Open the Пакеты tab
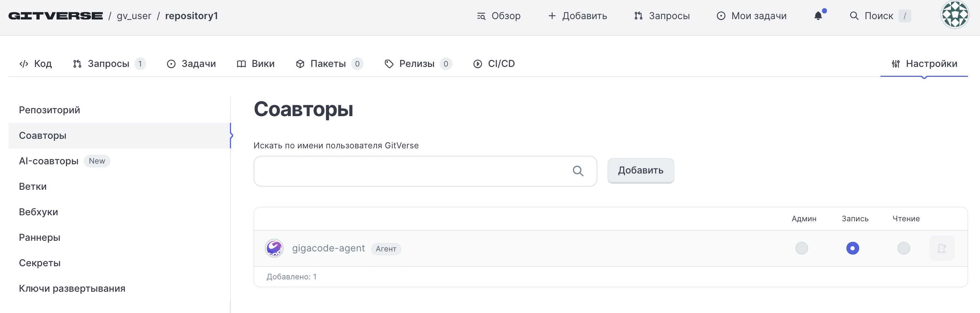The height and width of the screenshot is (313, 980). (329, 64)
